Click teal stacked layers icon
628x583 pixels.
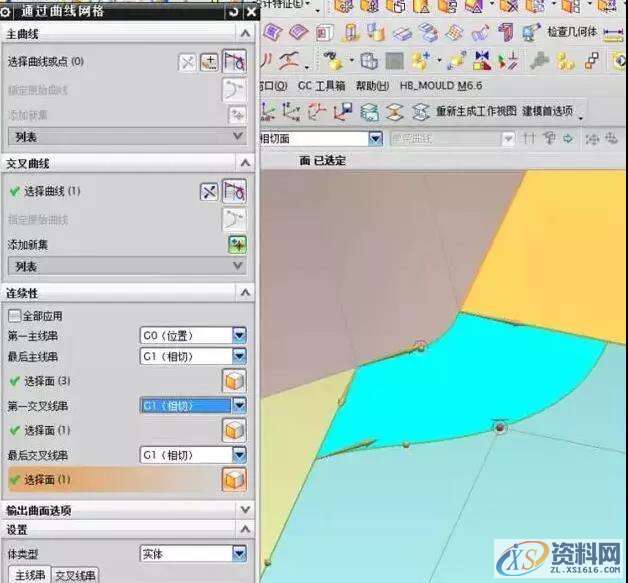tap(369, 112)
